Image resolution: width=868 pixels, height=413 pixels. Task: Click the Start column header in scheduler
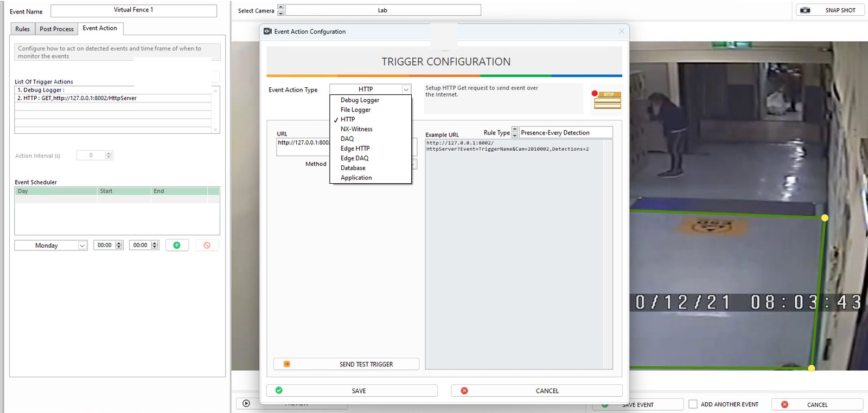(x=124, y=191)
